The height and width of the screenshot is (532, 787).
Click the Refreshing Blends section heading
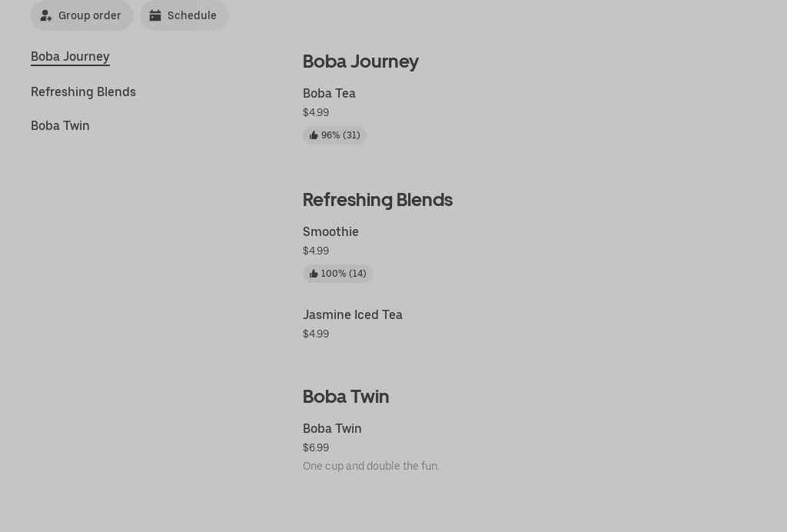(x=377, y=200)
